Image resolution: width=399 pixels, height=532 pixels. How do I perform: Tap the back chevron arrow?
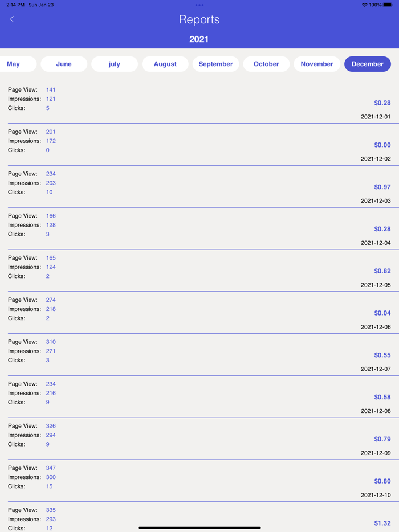12,19
